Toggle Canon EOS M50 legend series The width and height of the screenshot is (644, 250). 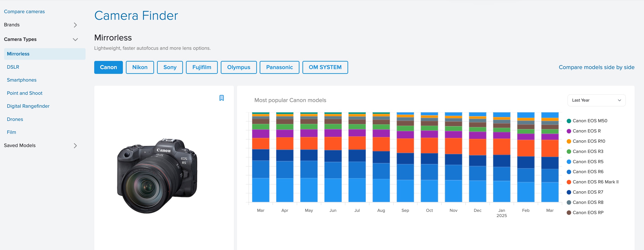[x=590, y=121]
